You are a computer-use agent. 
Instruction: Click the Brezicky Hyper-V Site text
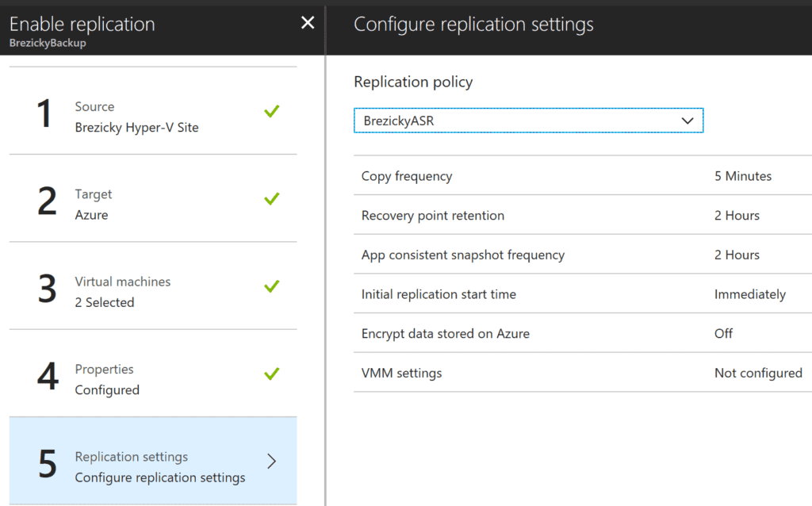[136, 128]
